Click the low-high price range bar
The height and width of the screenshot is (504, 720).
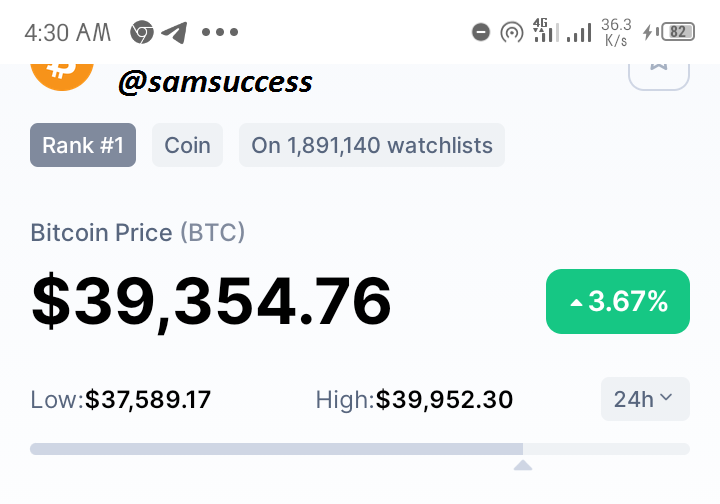click(x=360, y=449)
